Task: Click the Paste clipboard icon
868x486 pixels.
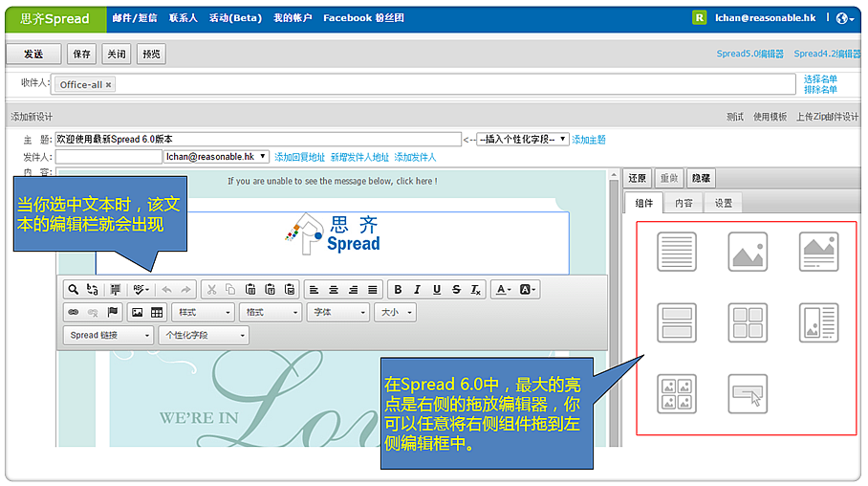Action: point(250,289)
